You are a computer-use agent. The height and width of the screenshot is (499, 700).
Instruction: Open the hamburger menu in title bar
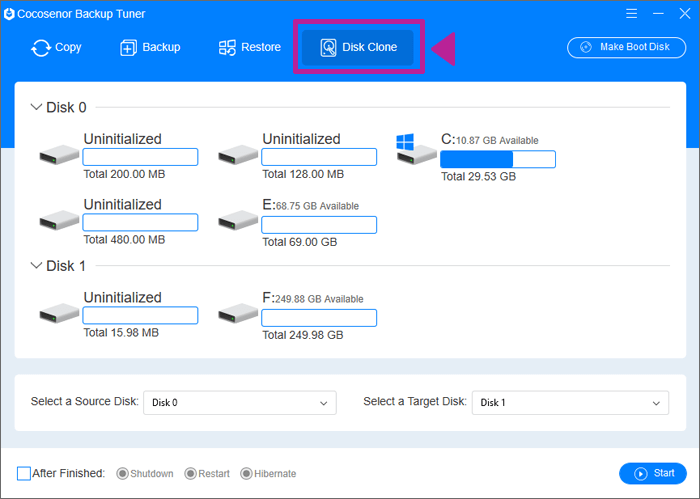click(x=631, y=13)
